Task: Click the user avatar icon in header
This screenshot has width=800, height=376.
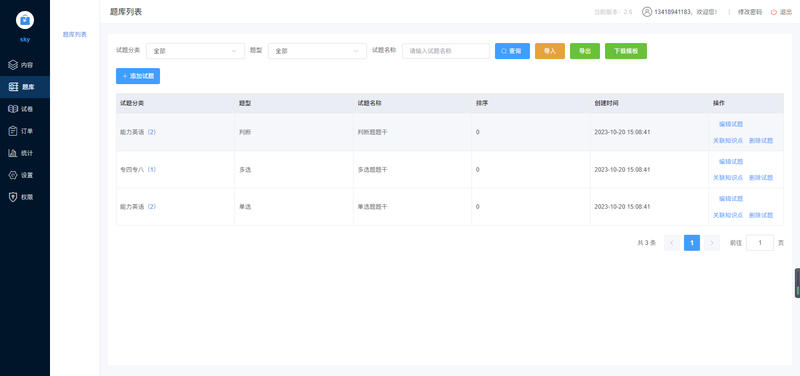Action: click(x=646, y=12)
